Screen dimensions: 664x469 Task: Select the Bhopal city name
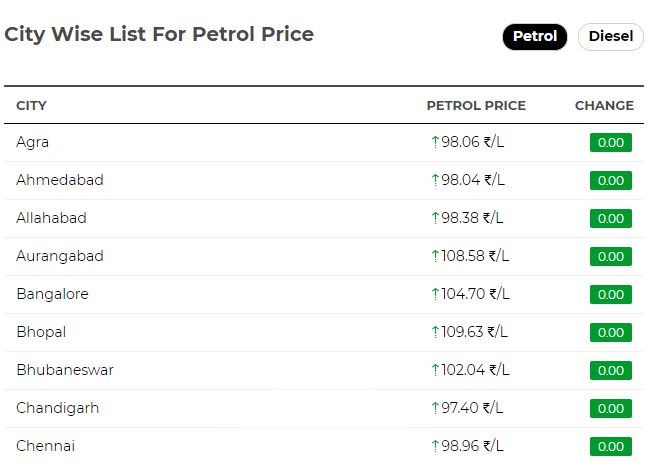tap(41, 332)
